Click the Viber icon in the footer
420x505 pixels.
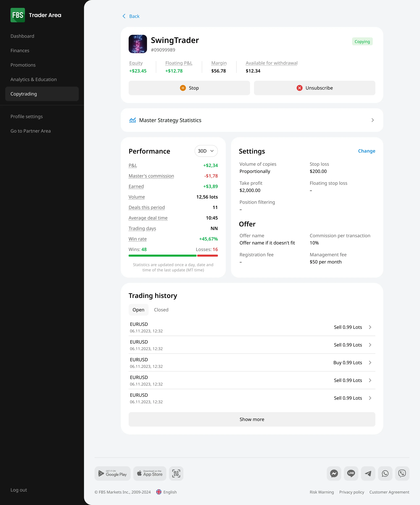(x=402, y=473)
